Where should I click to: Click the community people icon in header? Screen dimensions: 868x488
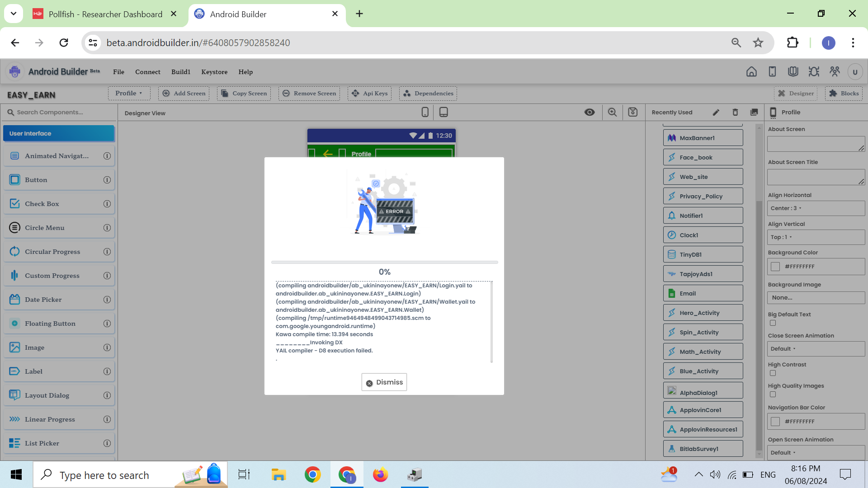835,71
